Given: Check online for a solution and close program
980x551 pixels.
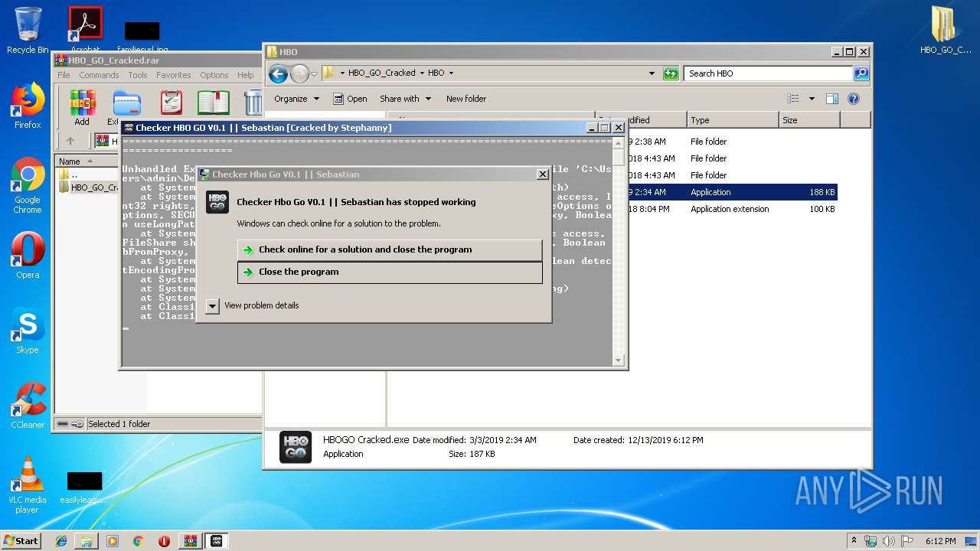Looking at the screenshot, I should point(390,250).
